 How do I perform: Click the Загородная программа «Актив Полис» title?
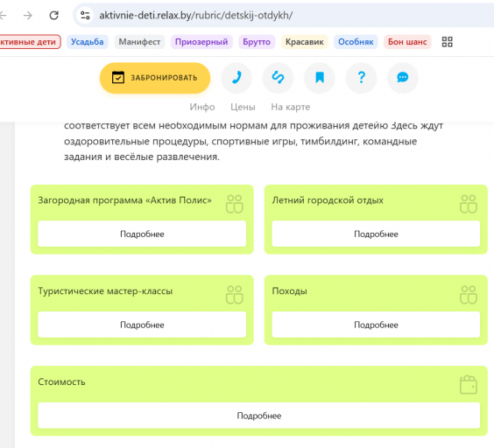click(124, 200)
